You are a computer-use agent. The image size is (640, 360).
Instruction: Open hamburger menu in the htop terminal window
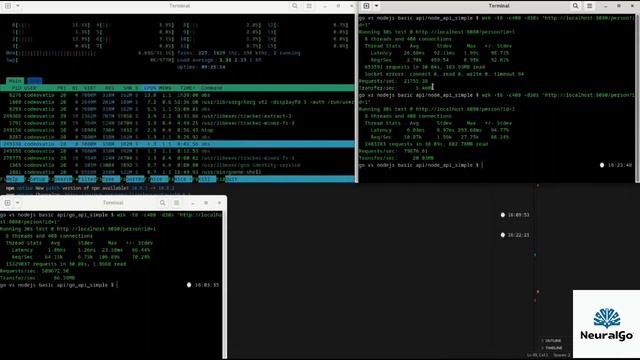(x=309, y=6)
